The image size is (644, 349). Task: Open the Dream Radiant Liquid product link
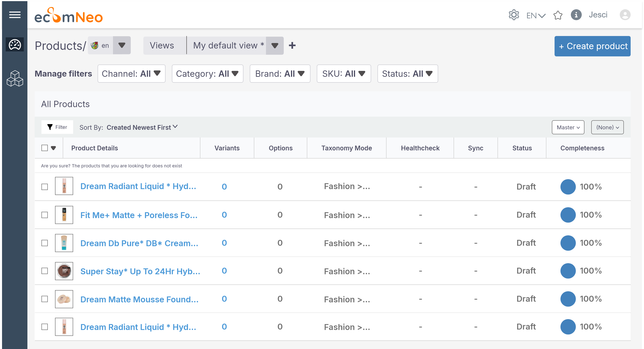[x=138, y=186]
